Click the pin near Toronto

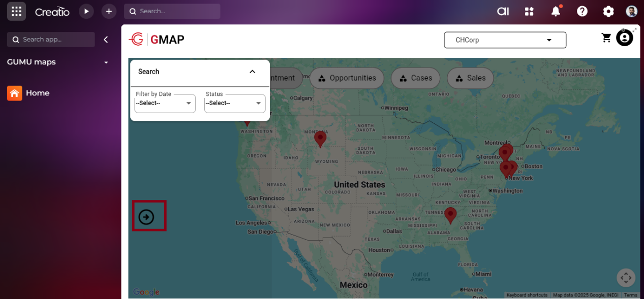click(506, 152)
